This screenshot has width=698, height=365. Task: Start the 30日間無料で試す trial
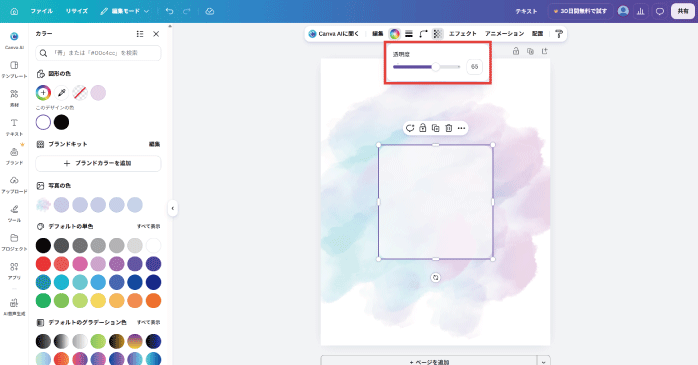(x=580, y=11)
